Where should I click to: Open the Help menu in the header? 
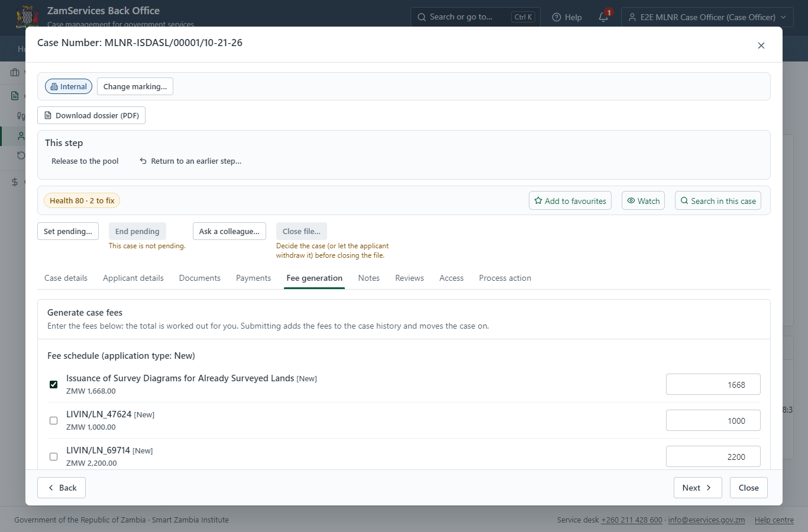[567, 17]
